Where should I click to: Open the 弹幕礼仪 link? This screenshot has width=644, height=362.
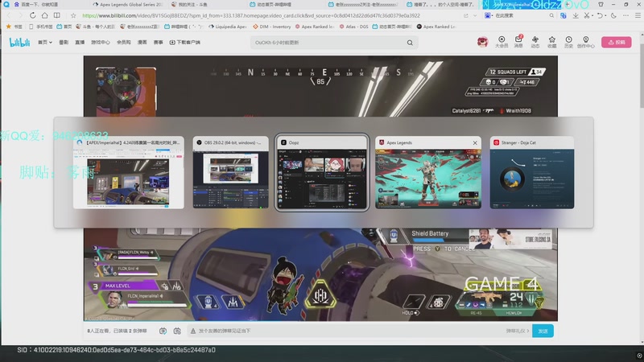point(518,331)
